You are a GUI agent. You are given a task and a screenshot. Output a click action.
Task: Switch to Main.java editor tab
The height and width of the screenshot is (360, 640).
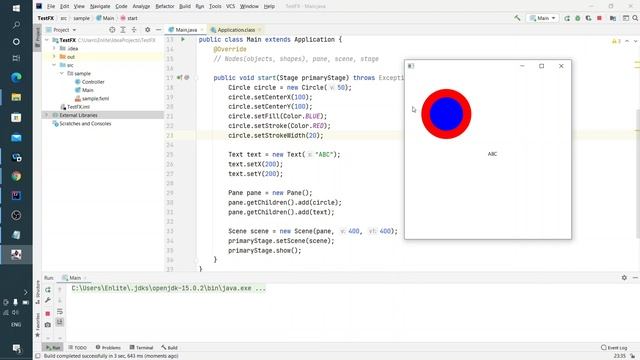(x=186, y=30)
